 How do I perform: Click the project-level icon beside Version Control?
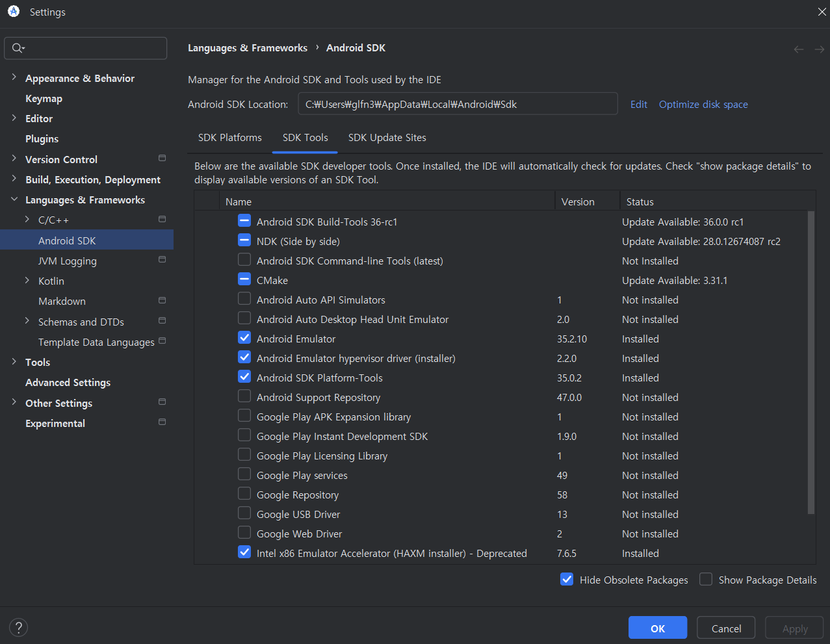(162, 159)
